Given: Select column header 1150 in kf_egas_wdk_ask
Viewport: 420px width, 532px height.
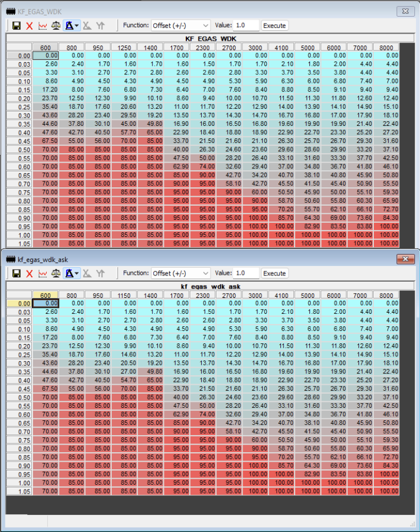Looking at the screenshot, I should (x=124, y=295).
